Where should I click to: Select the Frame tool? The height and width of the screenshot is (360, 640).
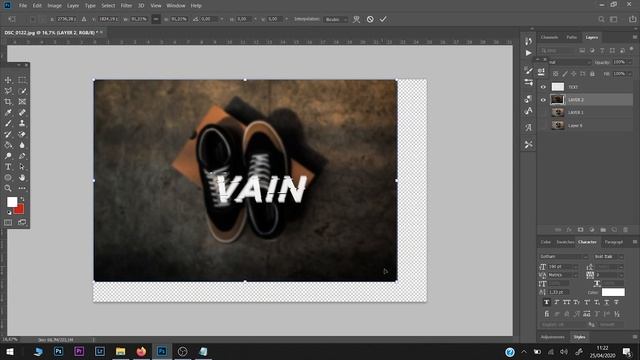(22, 102)
